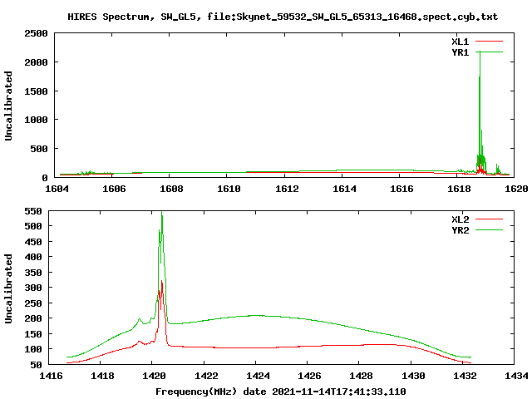Click the 1618 frequency tick label
Viewport: 532px width, 399px height.
(459, 189)
